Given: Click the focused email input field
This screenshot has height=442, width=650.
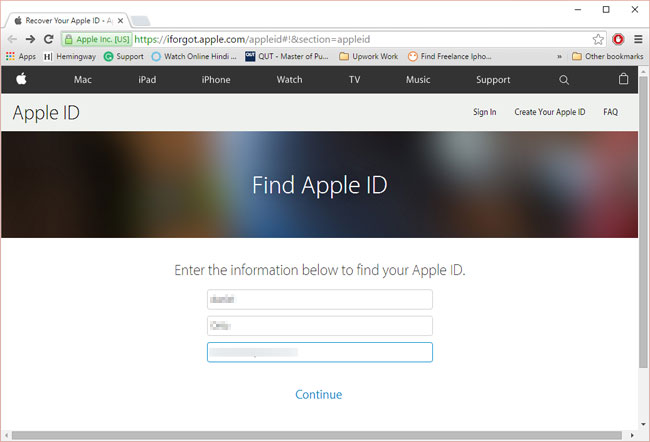Looking at the screenshot, I should pos(320,352).
